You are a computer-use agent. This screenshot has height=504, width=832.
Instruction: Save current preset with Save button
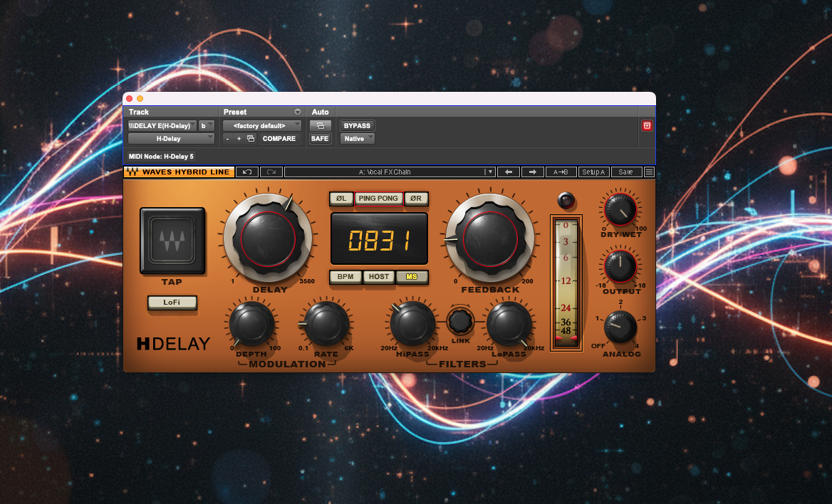coord(625,172)
